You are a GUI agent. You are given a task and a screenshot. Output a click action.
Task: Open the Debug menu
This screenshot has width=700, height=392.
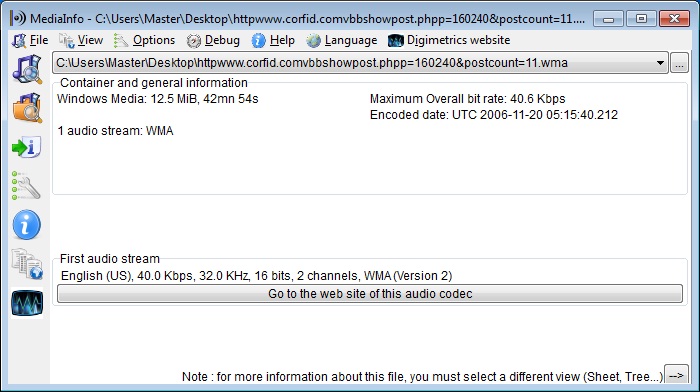point(213,40)
